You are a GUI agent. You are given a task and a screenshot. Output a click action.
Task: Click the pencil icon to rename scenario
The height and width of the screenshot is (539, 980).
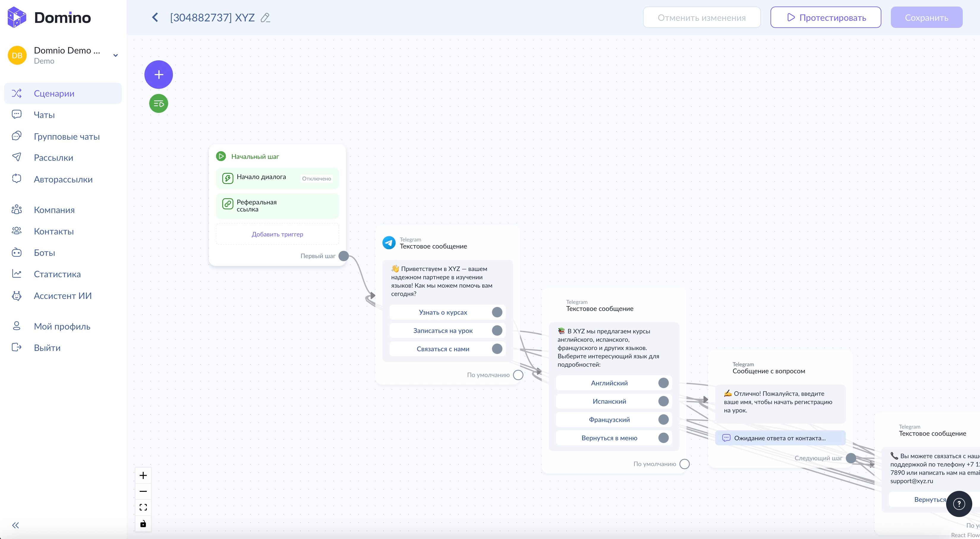(265, 18)
